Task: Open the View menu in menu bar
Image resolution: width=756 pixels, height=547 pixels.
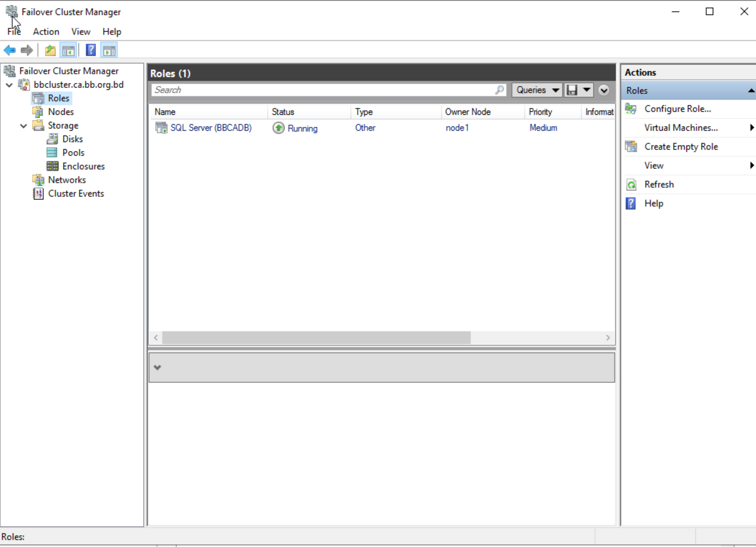Action: (81, 32)
